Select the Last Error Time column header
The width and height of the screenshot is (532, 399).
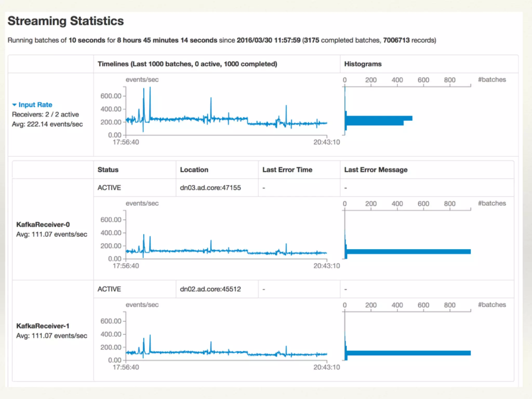click(287, 170)
